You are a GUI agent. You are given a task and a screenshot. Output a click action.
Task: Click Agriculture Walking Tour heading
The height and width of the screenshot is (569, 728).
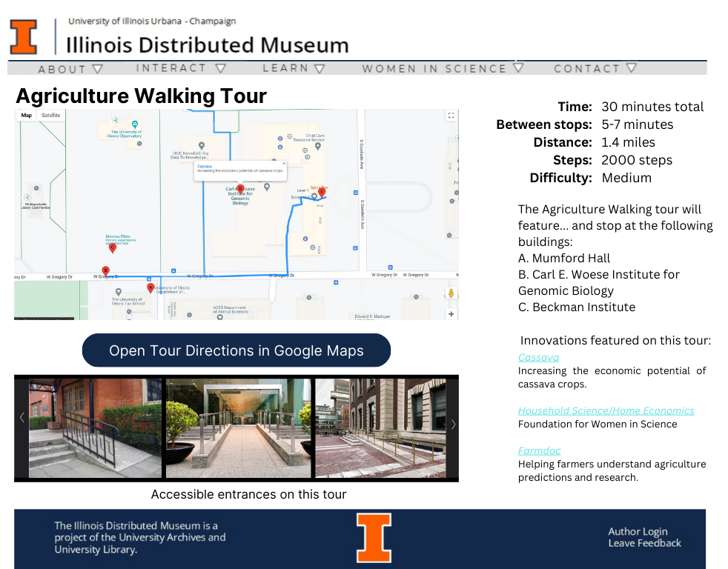pos(141,96)
